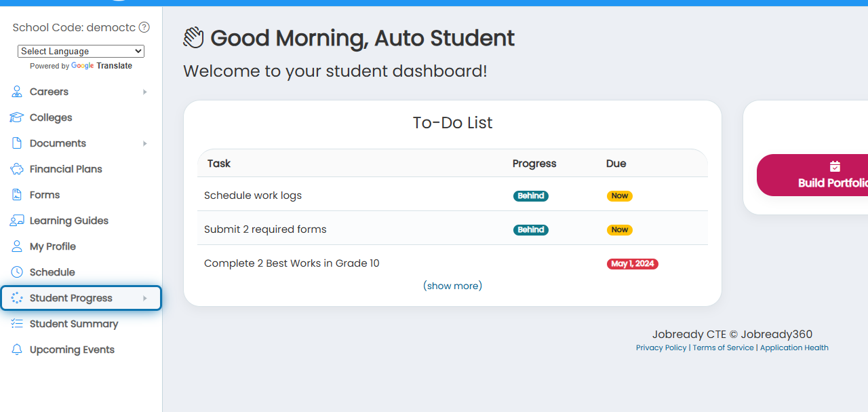The height and width of the screenshot is (412, 868).
Task: Click the Student Progress spinner icon
Action: tap(17, 298)
